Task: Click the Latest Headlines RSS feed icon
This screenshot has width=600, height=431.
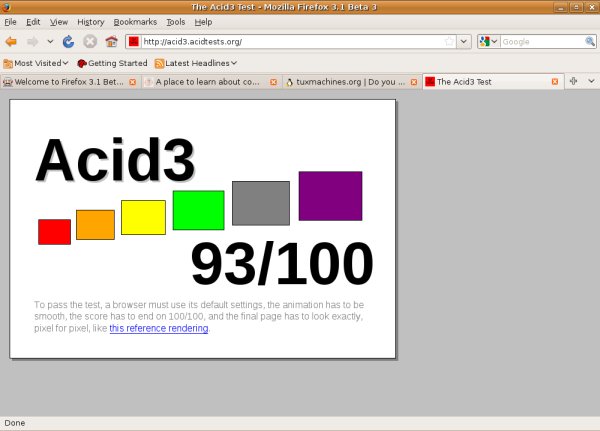Action: click(x=159, y=64)
